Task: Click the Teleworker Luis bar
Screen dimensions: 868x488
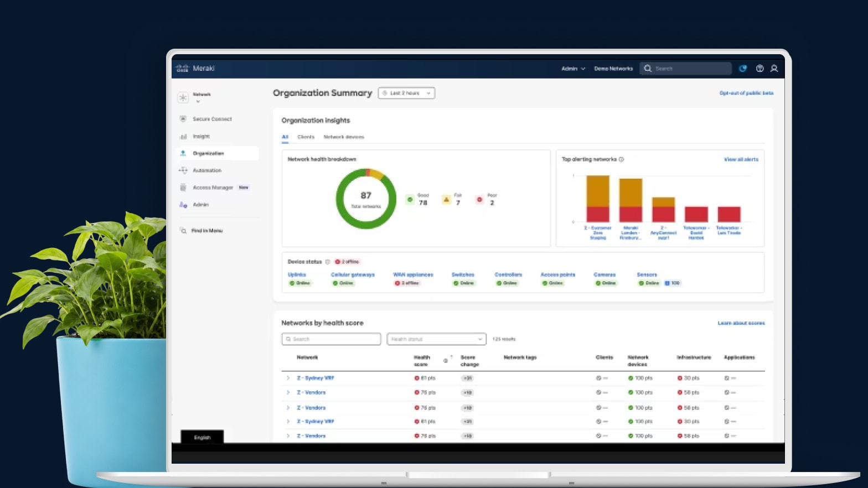Action: pyautogui.click(x=729, y=214)
